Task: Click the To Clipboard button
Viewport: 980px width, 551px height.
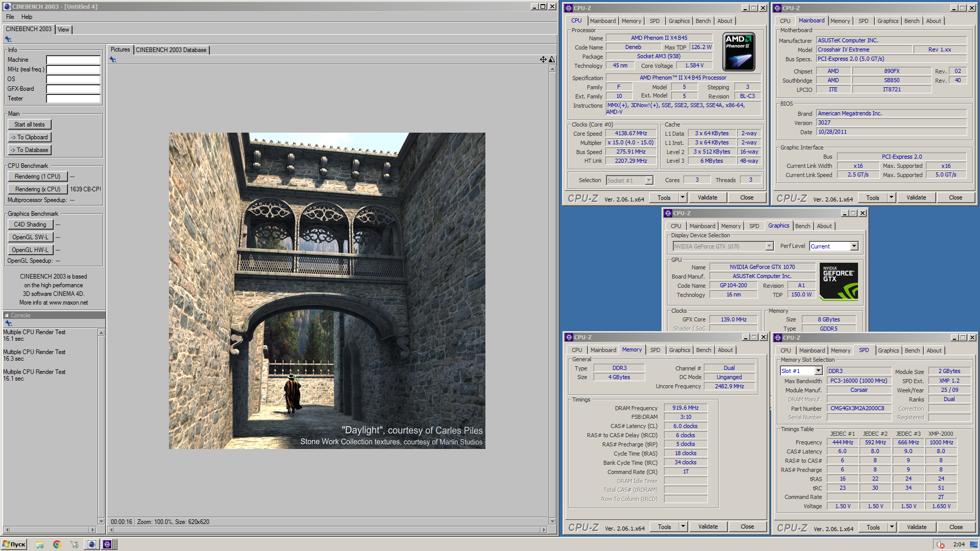Action: [x=30, y=137]
